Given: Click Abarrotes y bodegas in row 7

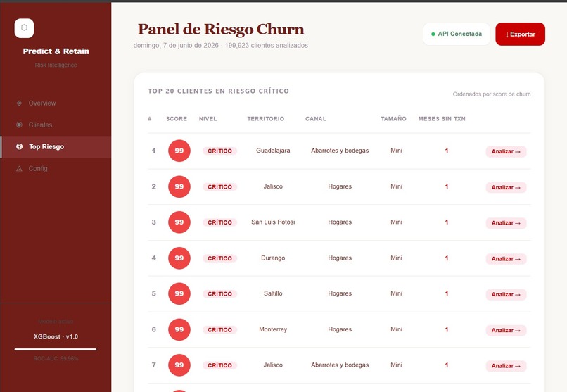Looking at the screenshot, I should click(x=340, y=365).
